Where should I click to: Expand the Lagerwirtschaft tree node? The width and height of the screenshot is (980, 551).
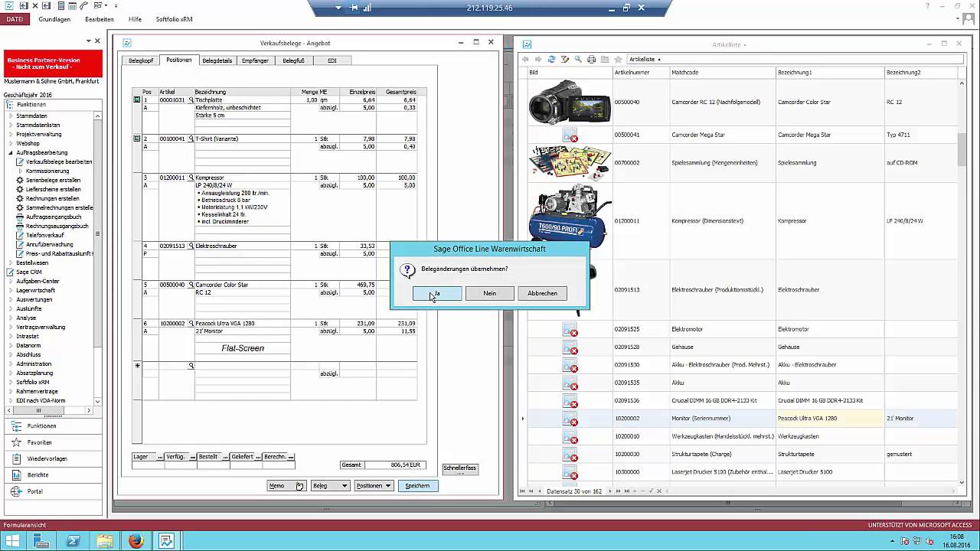[11, 291]
